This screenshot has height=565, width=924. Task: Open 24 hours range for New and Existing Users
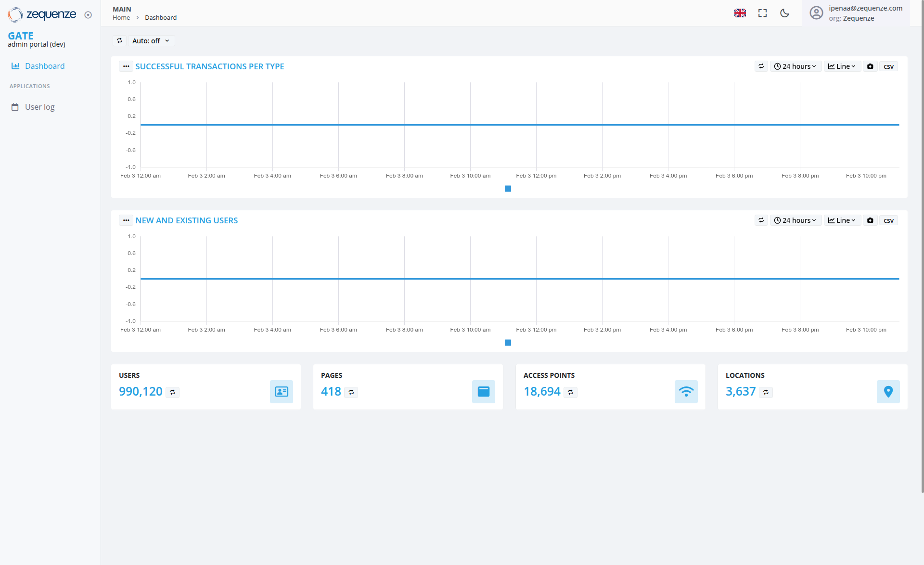pos(796,220)
